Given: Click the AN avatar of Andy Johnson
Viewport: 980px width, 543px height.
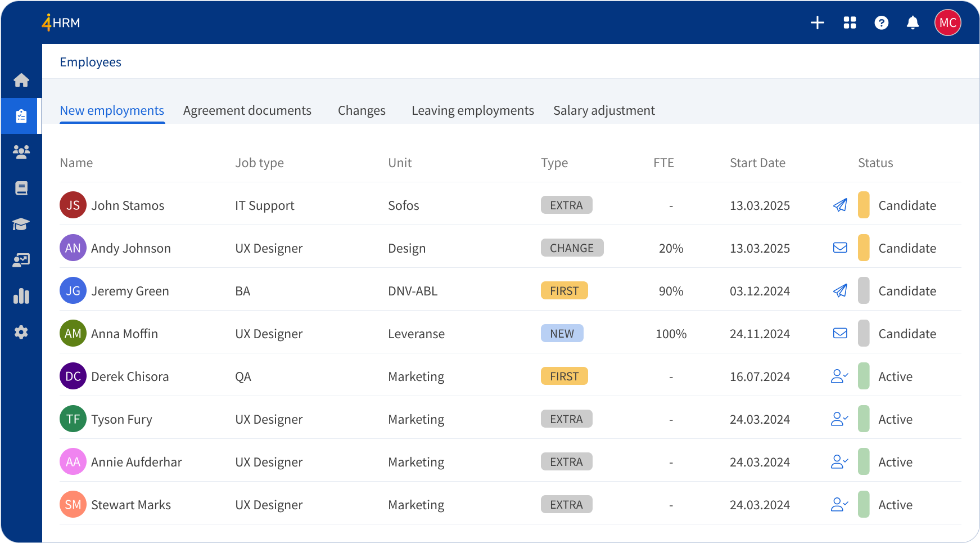Looking at the screenshot, I should click(73, 248).
